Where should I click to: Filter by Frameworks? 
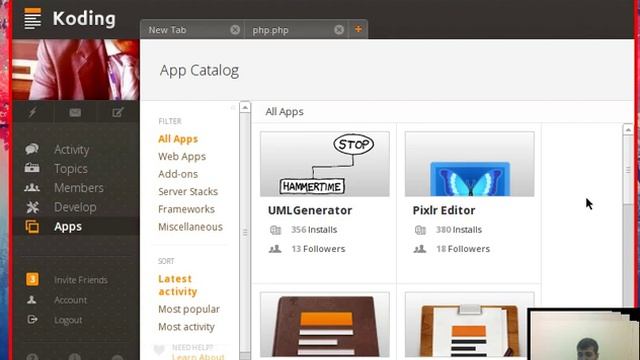[x=186, y=209]
